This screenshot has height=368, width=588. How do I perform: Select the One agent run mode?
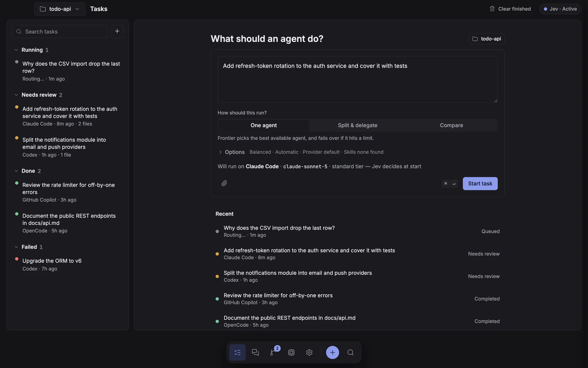tap(263, 125)
